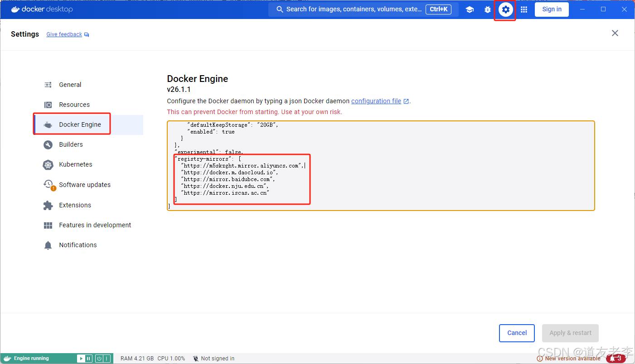The image size is (635, 364).
Task: Open the Builders settings section
Action: (x=88, y=145)
